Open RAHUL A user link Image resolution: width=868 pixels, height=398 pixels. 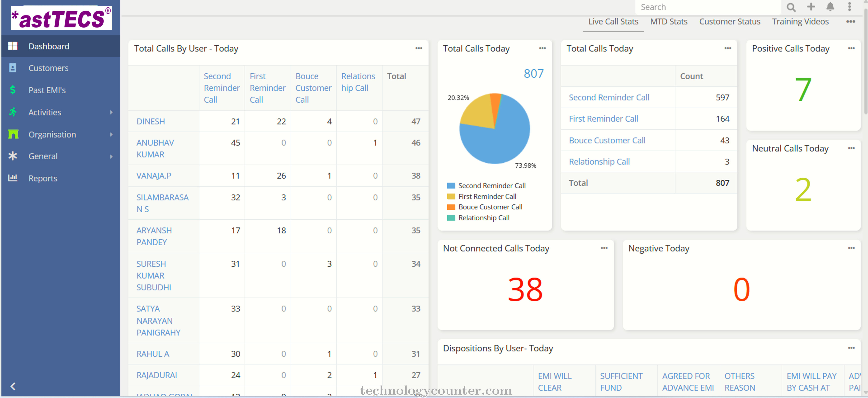[x=153, y=354]
